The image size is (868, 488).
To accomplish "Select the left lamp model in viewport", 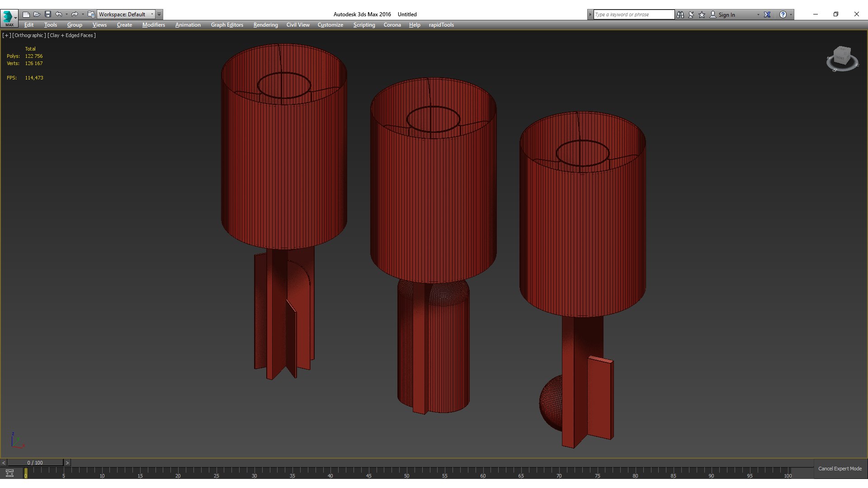I will [x=284, y=211].
